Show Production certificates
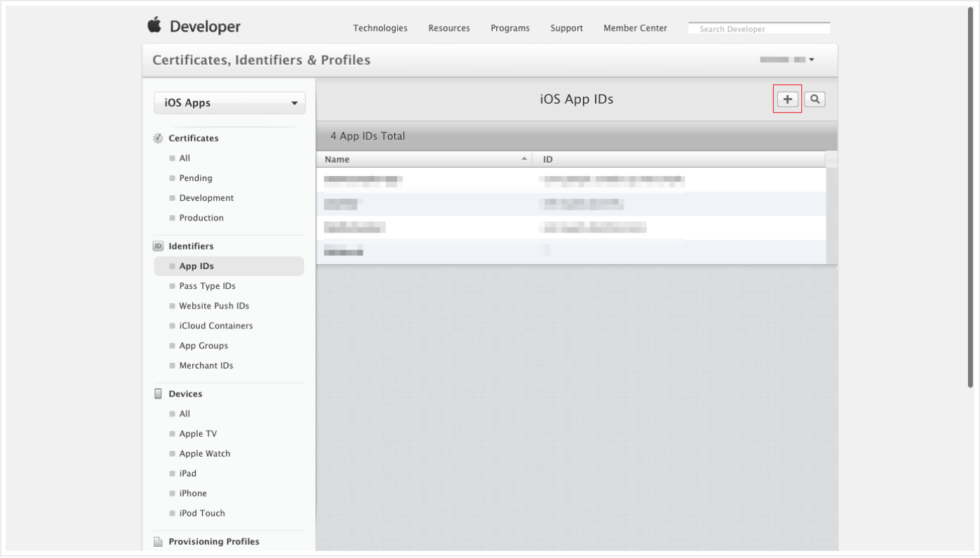980x558 pixels. [x=201, y=218]
